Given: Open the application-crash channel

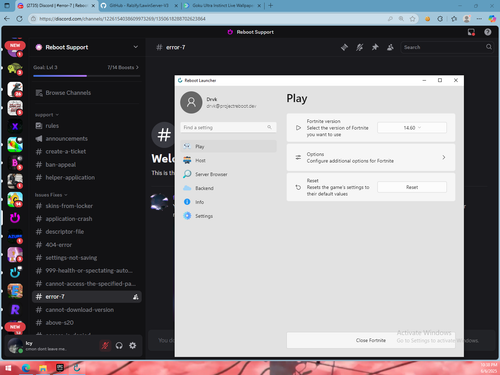Looking at the screenshot, I should (x=87, y=219).
